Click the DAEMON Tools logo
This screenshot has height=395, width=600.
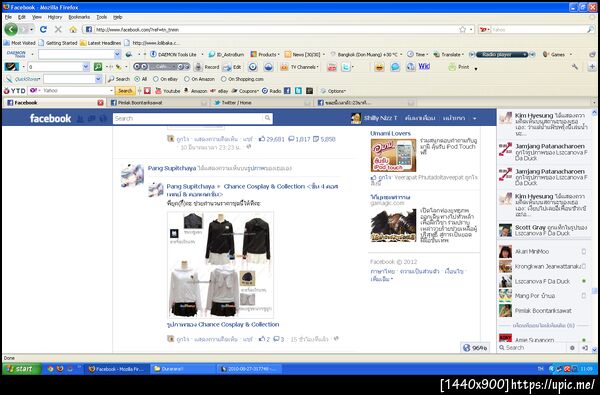point(16,54)
